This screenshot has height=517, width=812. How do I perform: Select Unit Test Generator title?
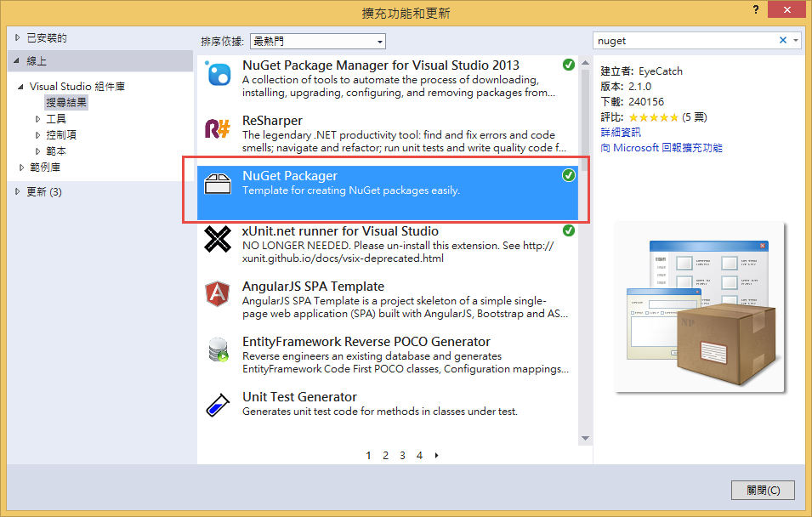pyautogui.click(x=300, y=397)
